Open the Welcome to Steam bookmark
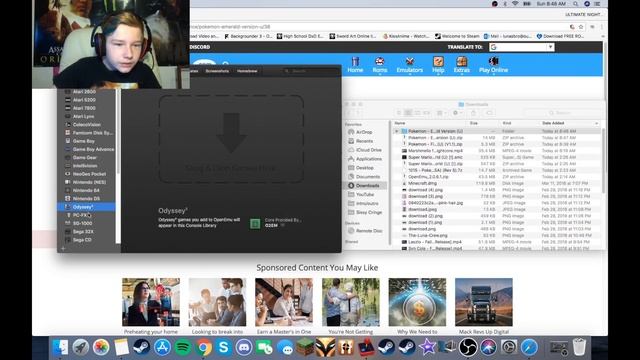 coord(457,36)
